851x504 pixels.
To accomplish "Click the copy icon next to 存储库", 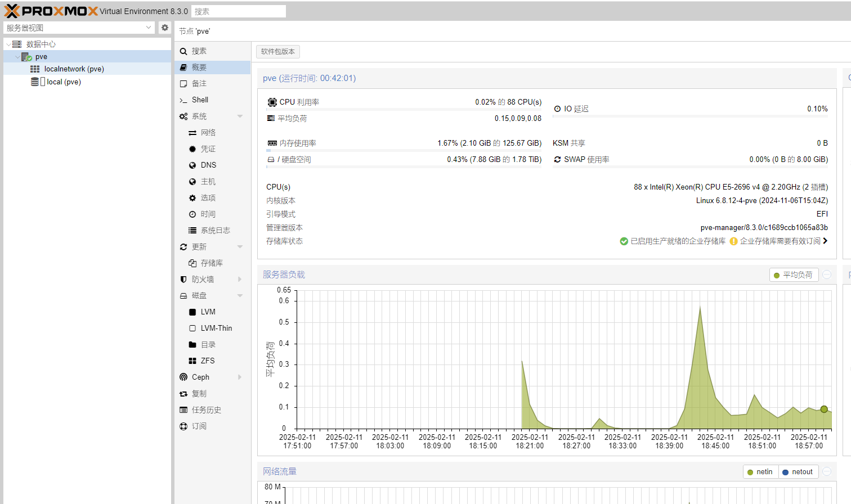I will click(192, 263).
